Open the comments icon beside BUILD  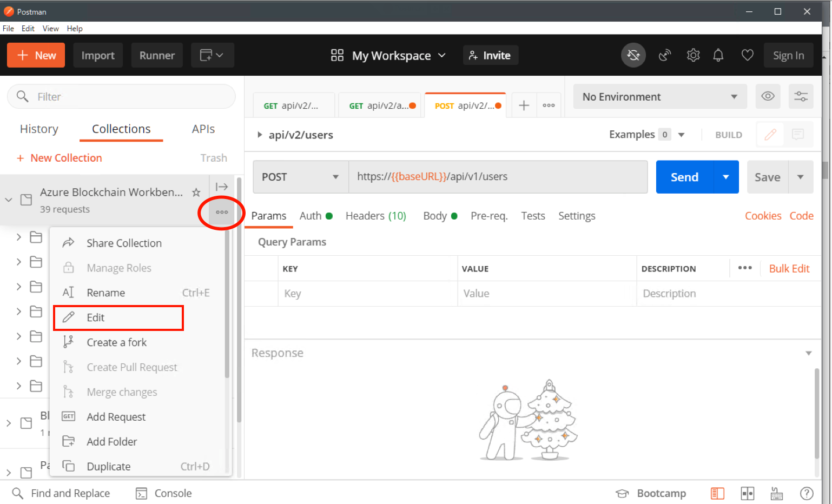pyautogui.click(x=798, y=134)
